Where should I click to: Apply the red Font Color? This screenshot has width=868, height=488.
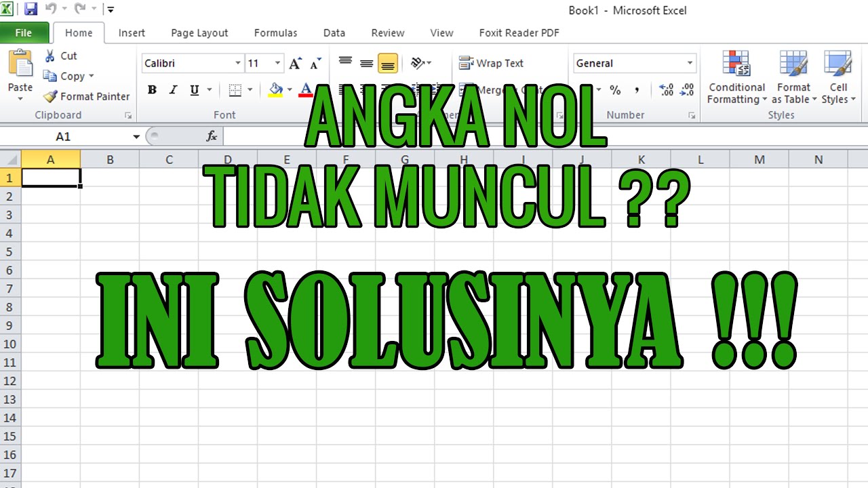pyautogui.click(x=306, y=89)
